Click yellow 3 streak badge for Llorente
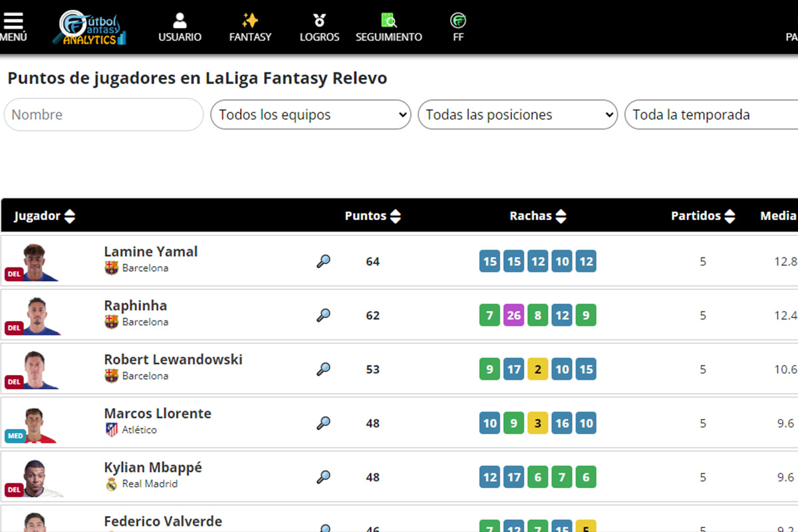The image size is (798, 532). tap(538, 423)
